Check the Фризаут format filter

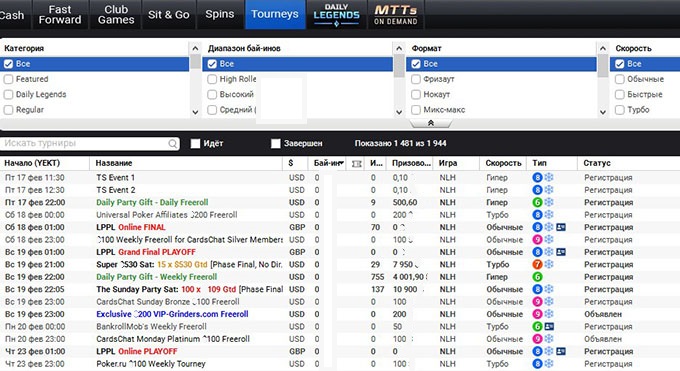416,79
